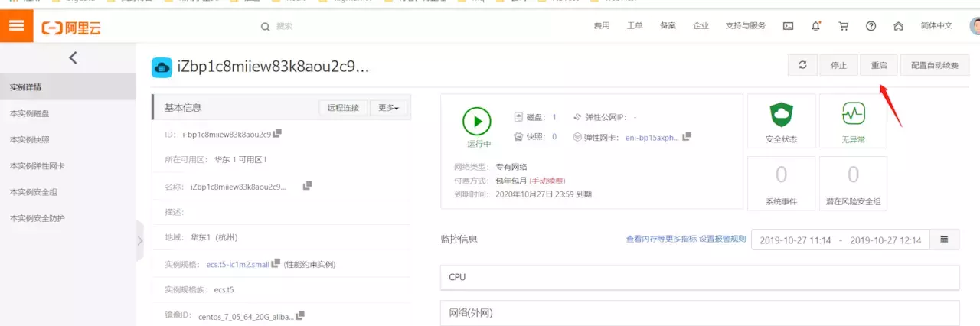The image size is (980, 326).
Task: Open the notification bell
Action: 816,26
